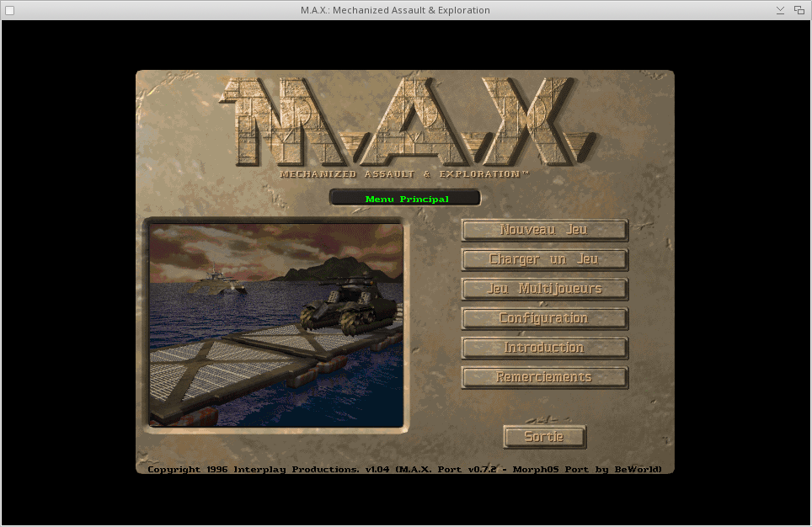The height and width of the screenshot is (527, 812).
Task: Click the window depth gadget at far right
Action: point(799,10)
